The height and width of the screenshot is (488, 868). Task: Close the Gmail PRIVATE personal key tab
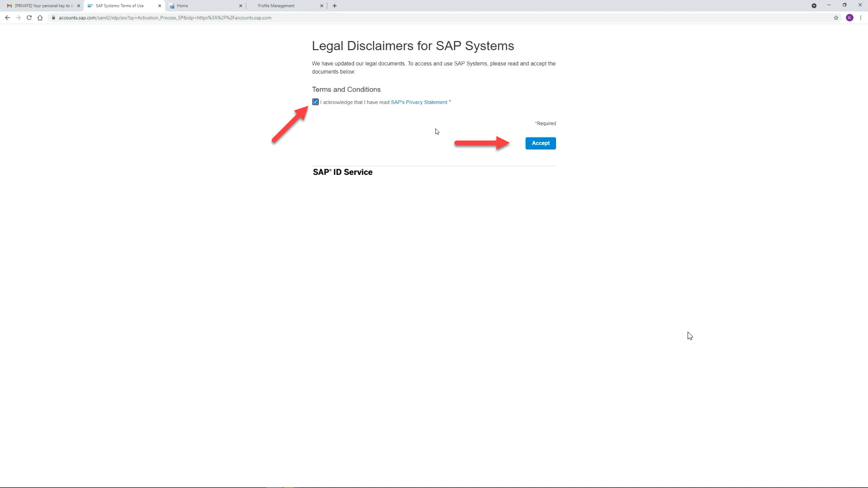coord(79,6)
